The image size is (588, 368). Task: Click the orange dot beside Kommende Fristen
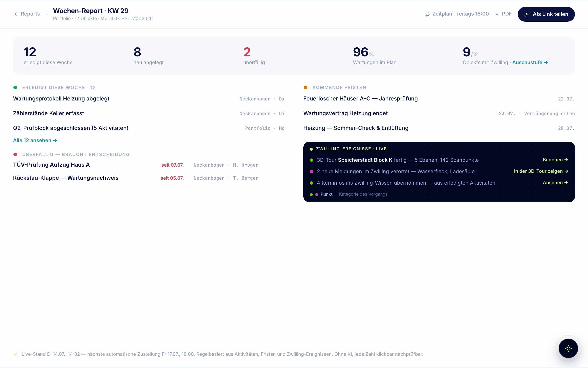tap(305, 87)
